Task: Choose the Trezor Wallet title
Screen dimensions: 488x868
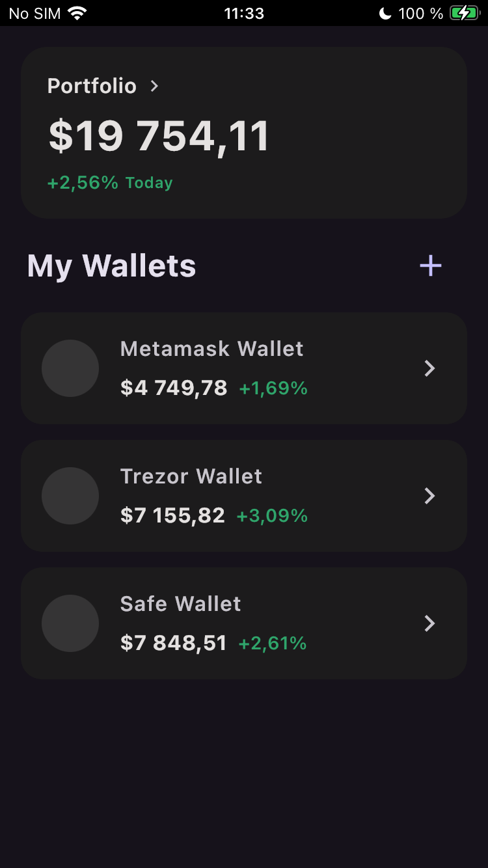Action: pyautogui.click(x=191, y=476)
